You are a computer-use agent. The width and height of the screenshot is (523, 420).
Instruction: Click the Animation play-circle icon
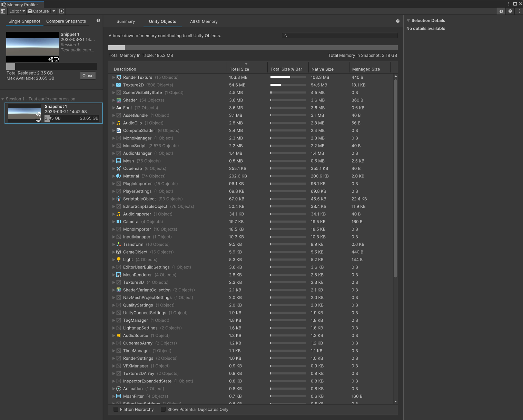pos(119,389)
